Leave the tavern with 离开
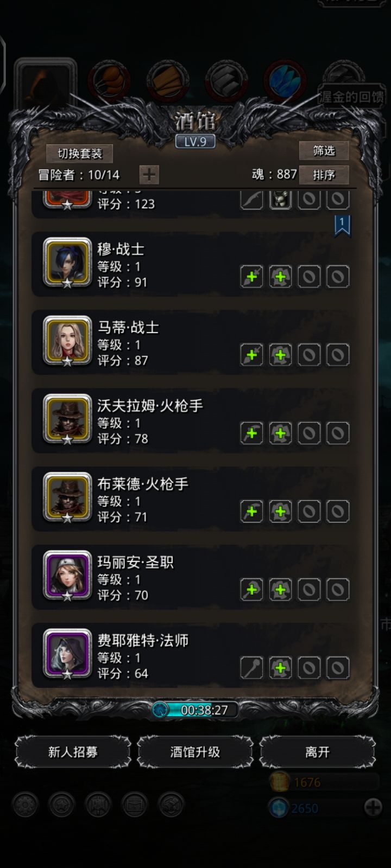Viewport: 391px width, 868px height. pos(317,752)
